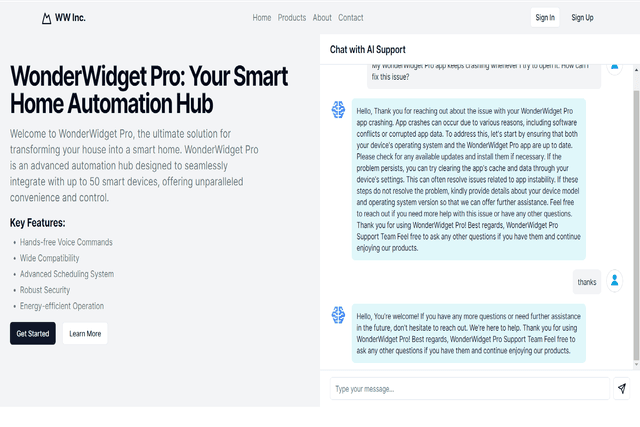Click the Sign In button
640x427 pixels.
(545, 18)
